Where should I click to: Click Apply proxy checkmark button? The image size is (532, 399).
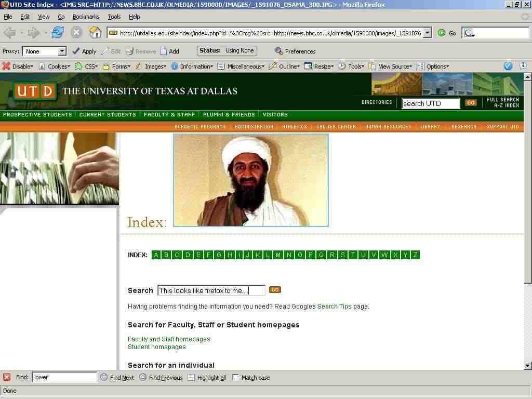(76, 51)
